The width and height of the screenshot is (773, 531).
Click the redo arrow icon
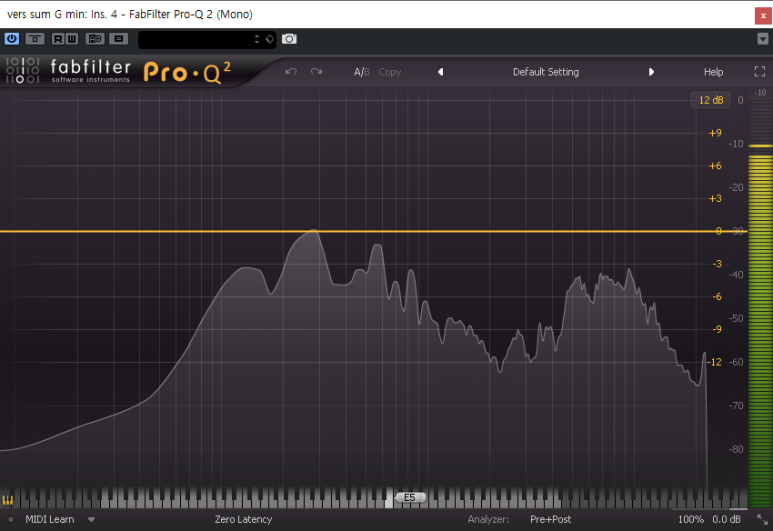pyautogui.click(x=317, y=72)
